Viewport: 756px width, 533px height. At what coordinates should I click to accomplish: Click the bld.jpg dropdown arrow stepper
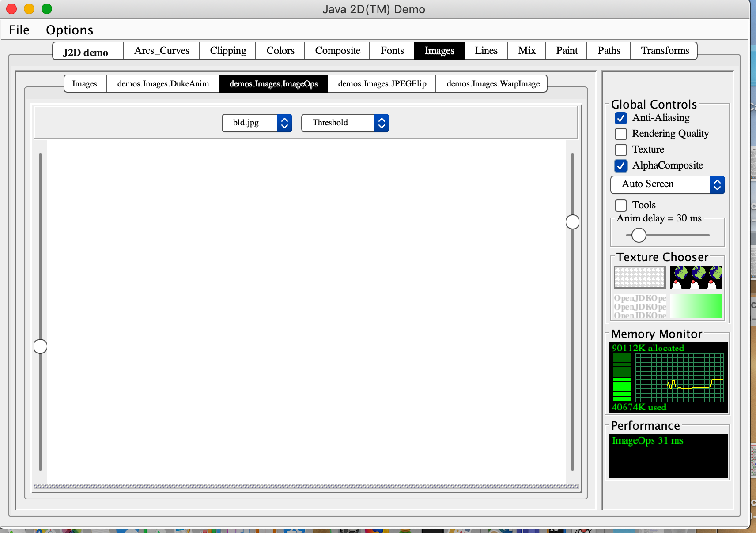tap(285, 123)
